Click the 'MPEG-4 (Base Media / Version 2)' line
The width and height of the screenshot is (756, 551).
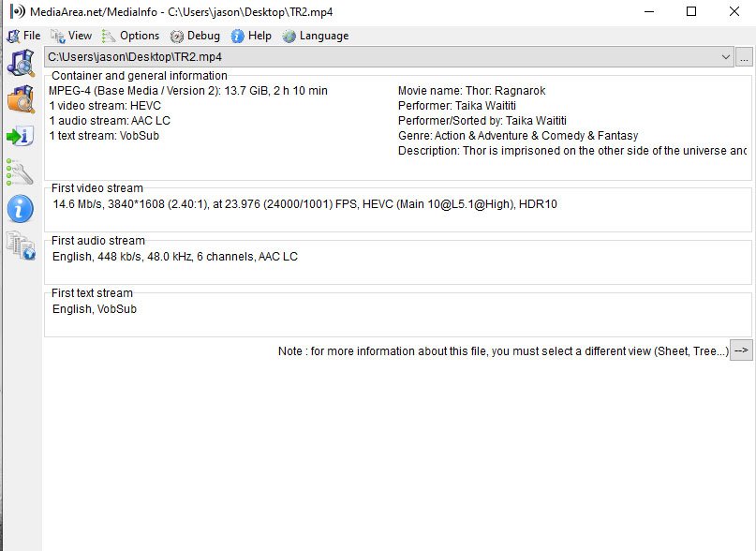click(188, 91)
